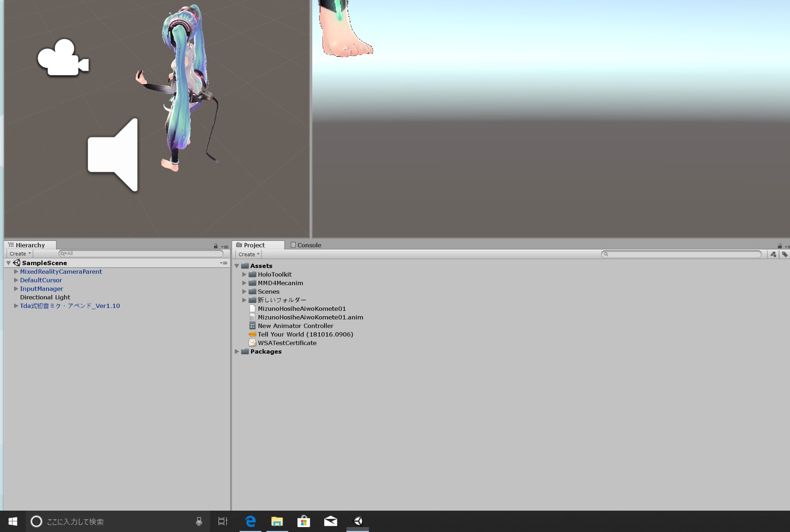Screen dimensions: 790x532
Task: Select MizunoHosiheAiwoKomete01.anim file icon
Action: pos(253,317)
